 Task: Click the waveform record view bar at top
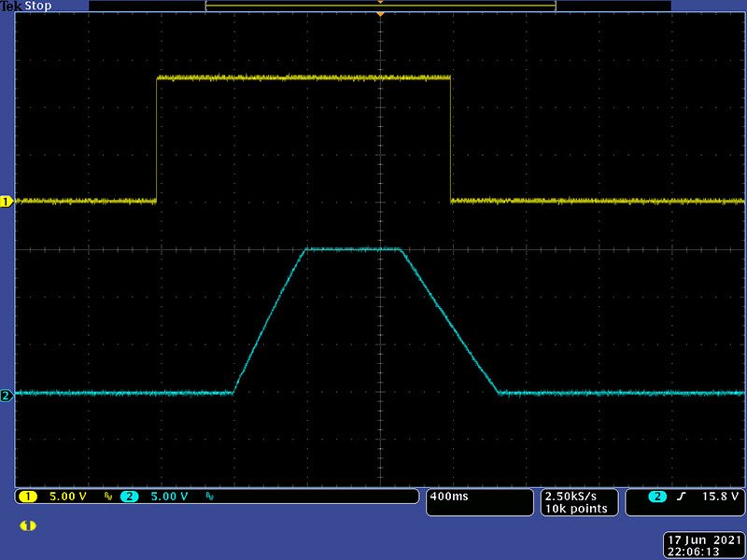tap(380, 6)
